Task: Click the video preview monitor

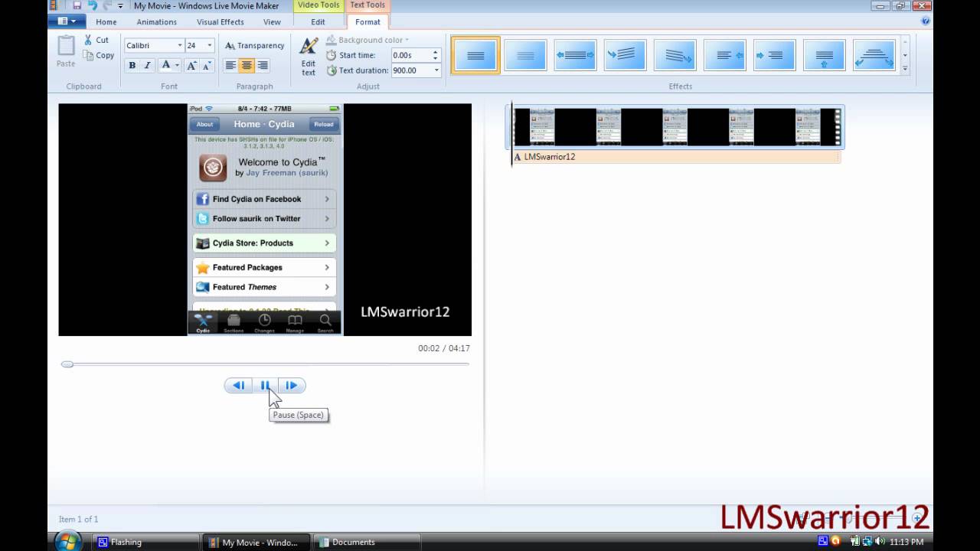Action: [265, 220]
